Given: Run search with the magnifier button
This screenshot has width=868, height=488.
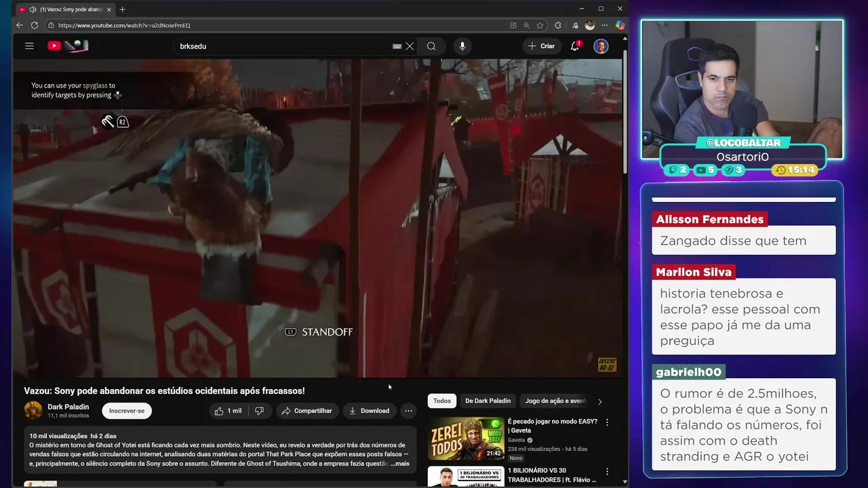Looking at the screenshot, I should point(431,46).
